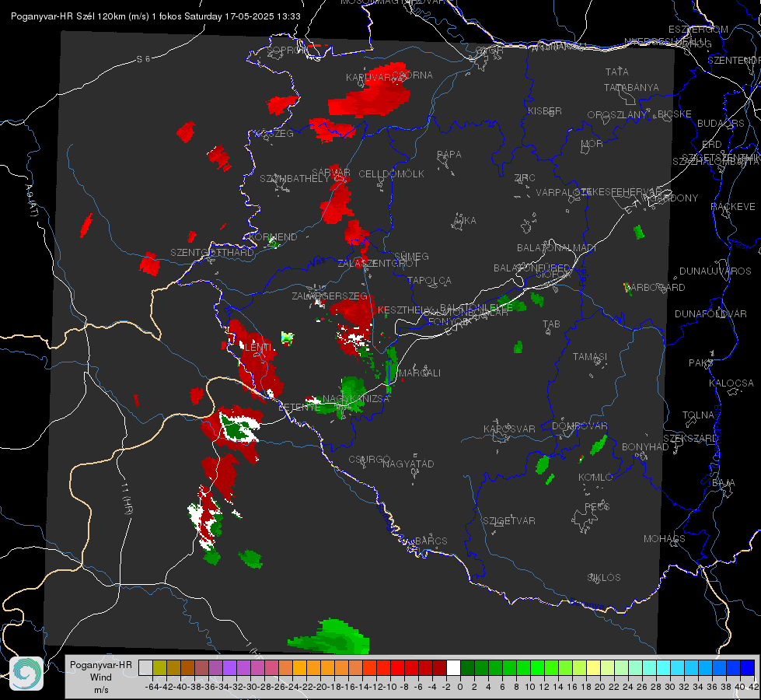This screenshot has height=700, width=761.
Task: Select the SZIGETVAR label
Action: coord(508,521)
